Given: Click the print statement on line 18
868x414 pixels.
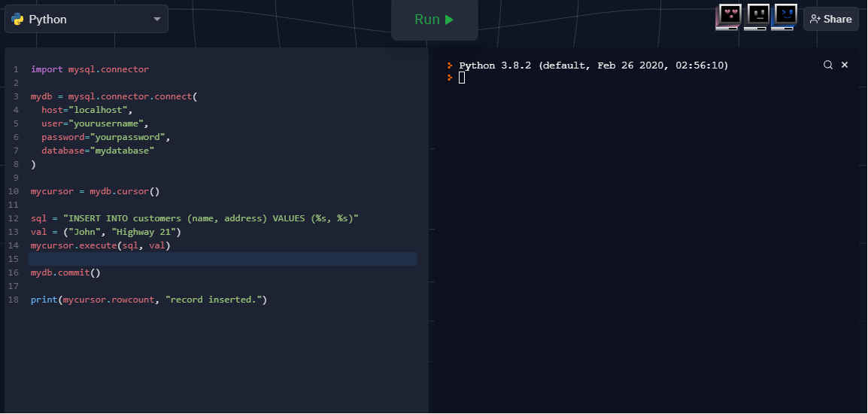Looking at the screenshot, I should click(149, 300).
